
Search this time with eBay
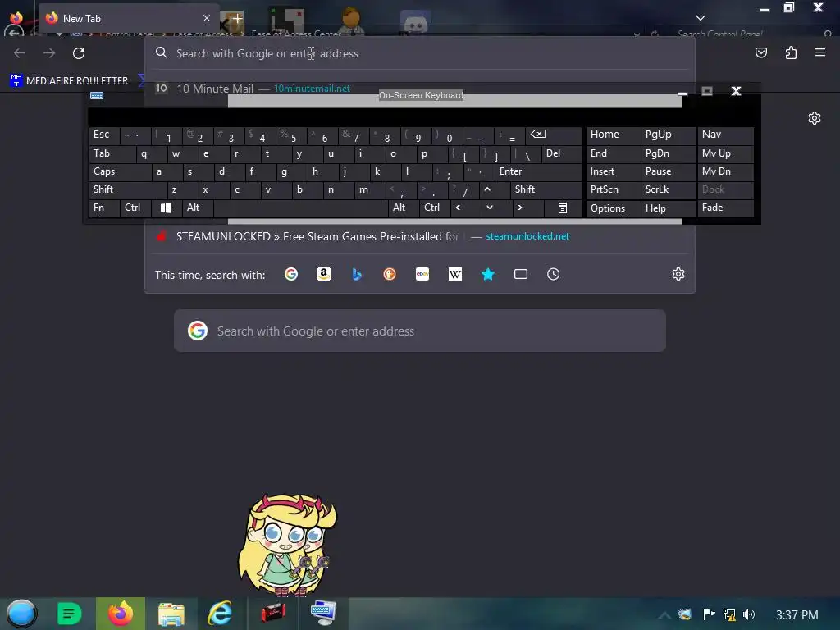point(422,274)
